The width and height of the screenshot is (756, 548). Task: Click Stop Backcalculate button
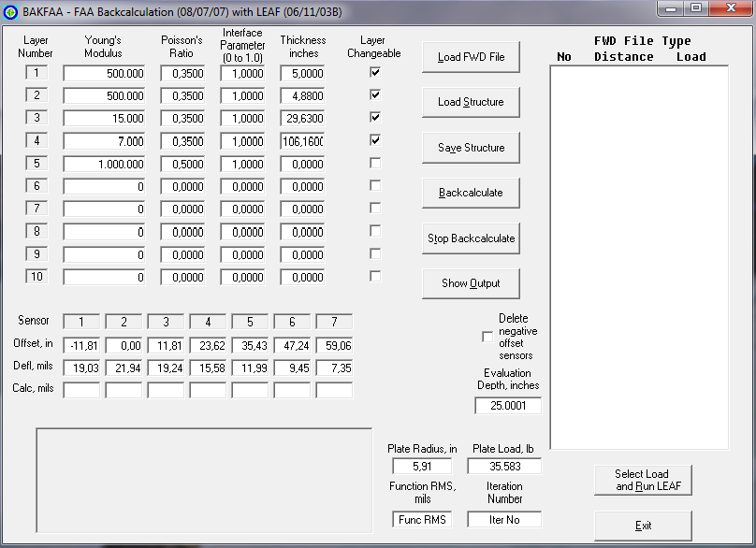471,238
